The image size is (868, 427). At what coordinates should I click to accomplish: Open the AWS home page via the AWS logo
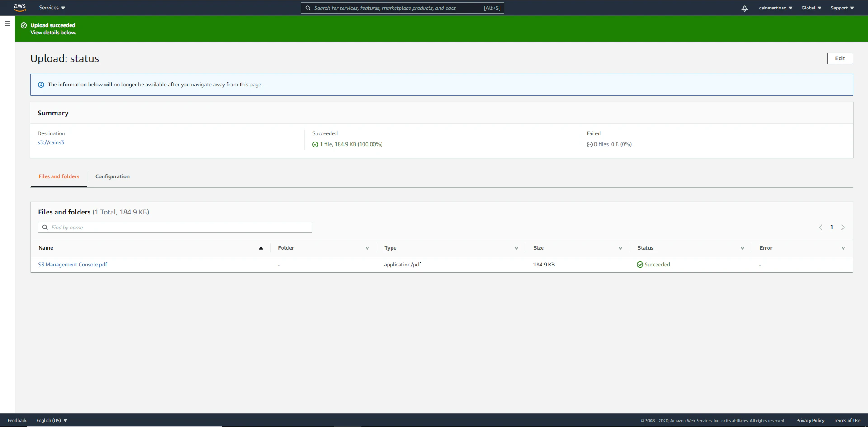click(x=20, y=8)
